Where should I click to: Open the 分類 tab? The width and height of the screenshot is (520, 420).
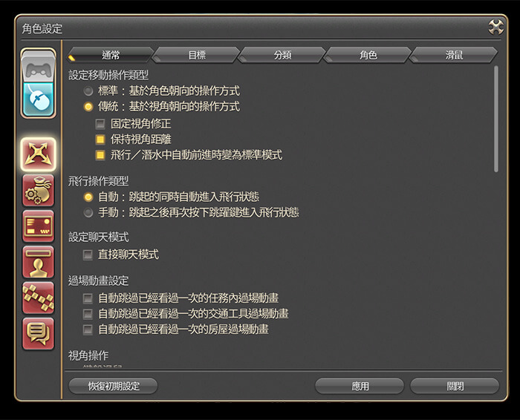[x=282, y=55]
